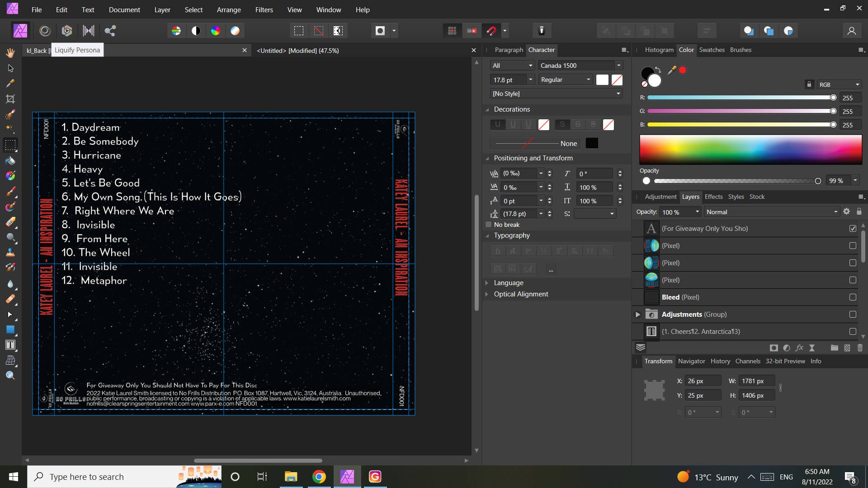Show the first Pixel layer

853,246
